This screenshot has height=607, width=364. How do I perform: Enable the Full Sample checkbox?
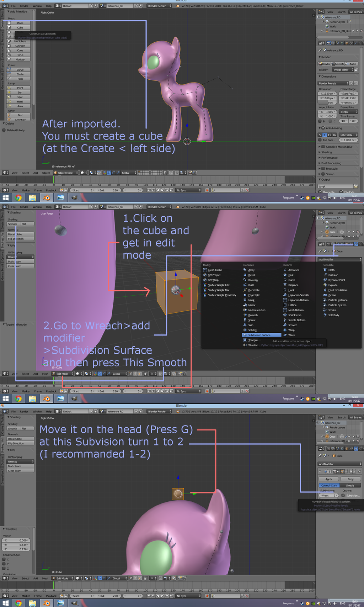tap(320, 140)
